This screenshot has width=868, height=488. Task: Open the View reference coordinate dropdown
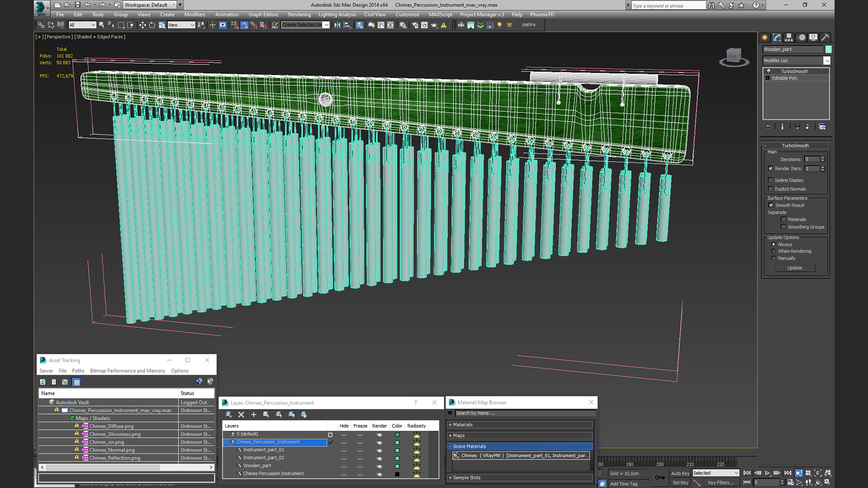tap(181, 25)
